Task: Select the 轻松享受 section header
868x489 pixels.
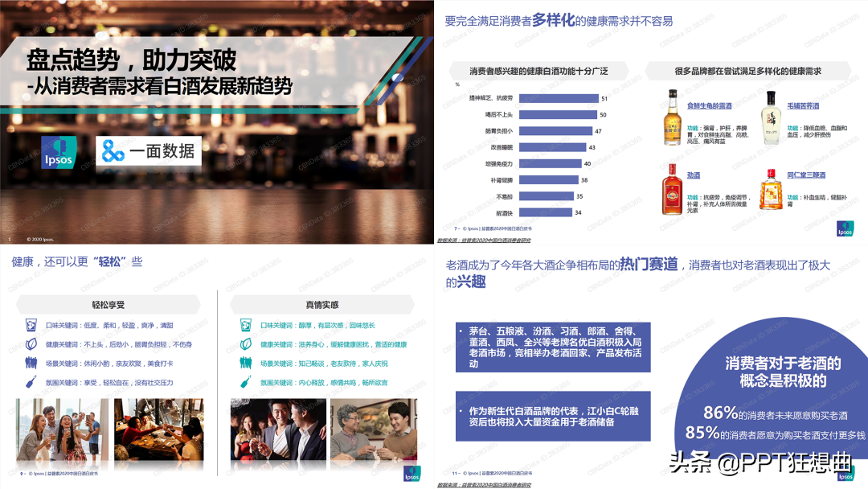Action: pos(108,305)
